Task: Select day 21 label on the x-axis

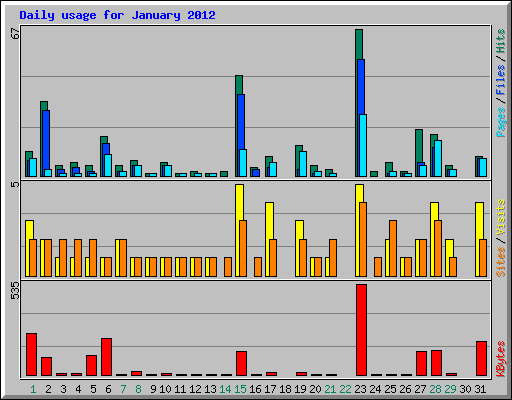Action: click(330, 389)
